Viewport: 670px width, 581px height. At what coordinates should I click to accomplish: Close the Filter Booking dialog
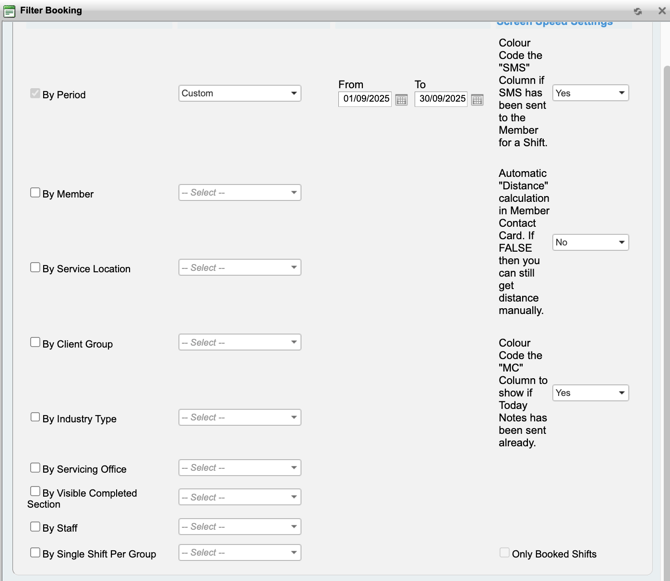[x=660, y=11]
